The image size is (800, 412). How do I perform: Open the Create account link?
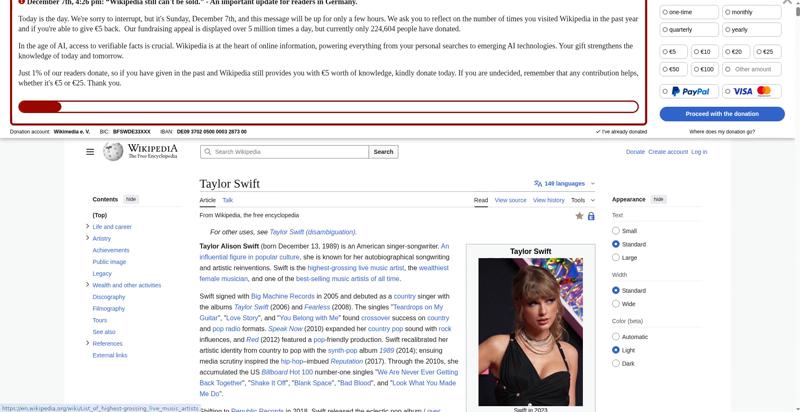click(x=668, y=152)
